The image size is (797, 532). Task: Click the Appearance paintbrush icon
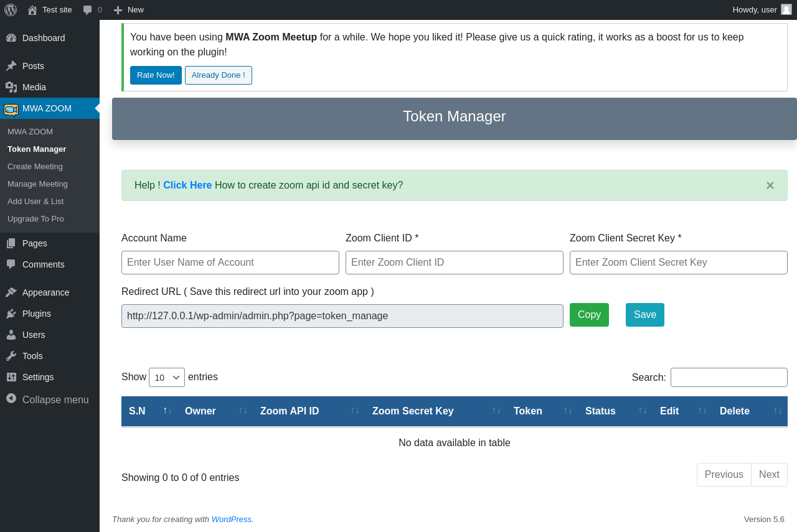(x=11, y=292)
